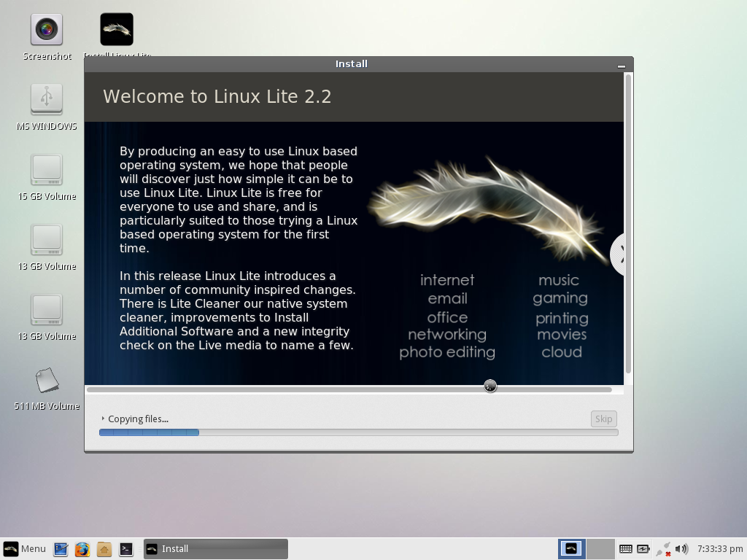The width and height of the screenshot is (747, 560).
Task: Click the word networking in the slideshow
Action: [447, 335]
